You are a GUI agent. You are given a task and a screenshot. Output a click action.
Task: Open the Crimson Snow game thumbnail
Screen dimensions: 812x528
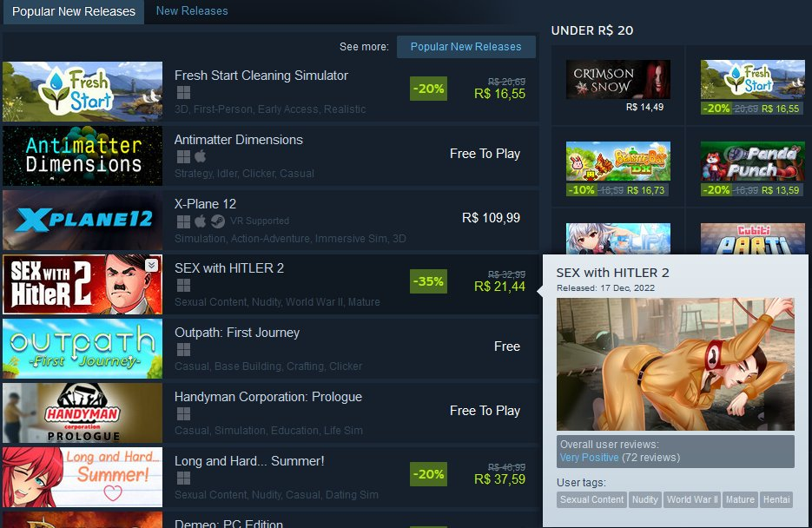pos(617,79)
